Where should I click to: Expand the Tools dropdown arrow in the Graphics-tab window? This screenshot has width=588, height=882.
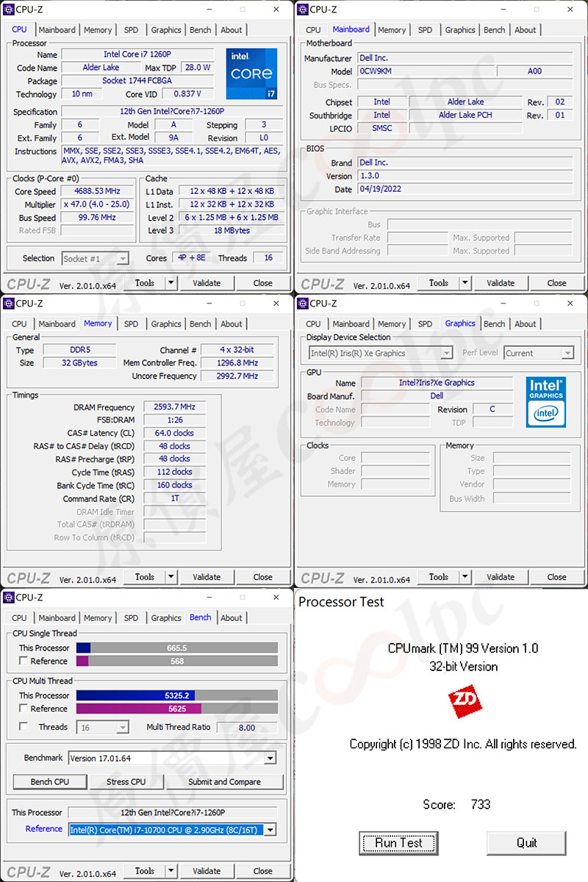click(x=465, y=577)
